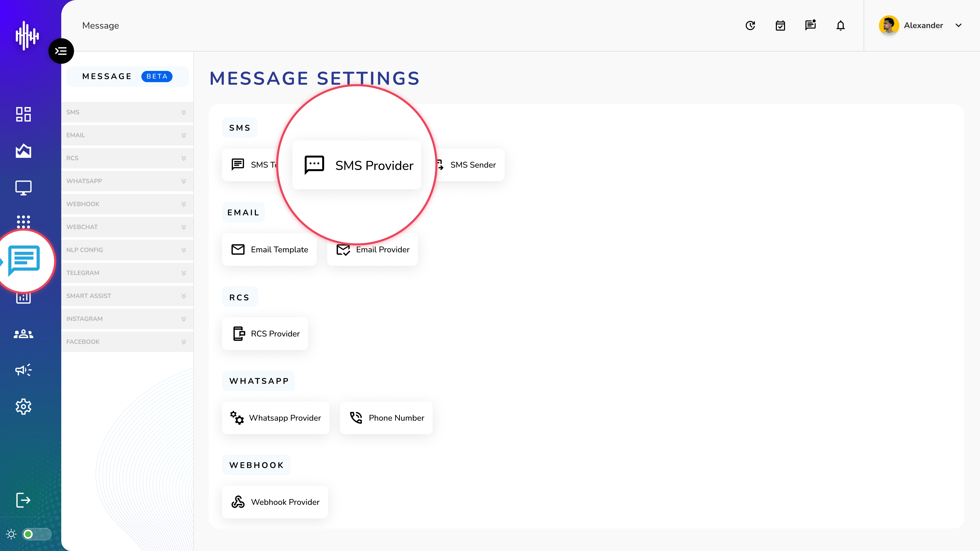Expand the TELEGRAM menu section
The height and width of the screenshot is (551, 980).
click(127, 273)
